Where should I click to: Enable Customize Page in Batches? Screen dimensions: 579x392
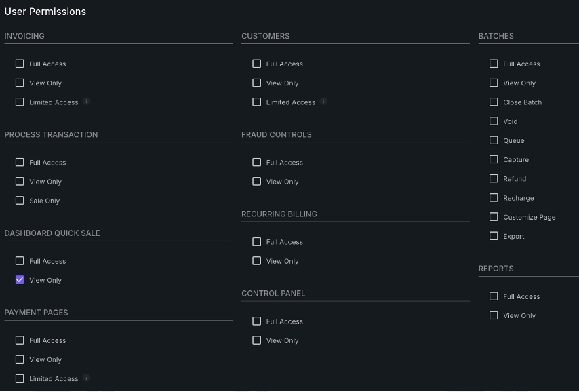(x=494, y=217)
